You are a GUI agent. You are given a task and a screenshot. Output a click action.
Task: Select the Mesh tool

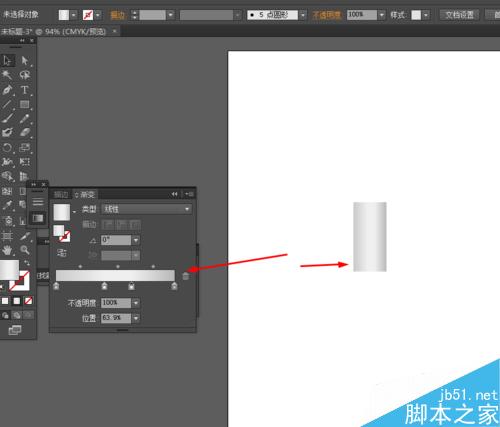[7, 191]
